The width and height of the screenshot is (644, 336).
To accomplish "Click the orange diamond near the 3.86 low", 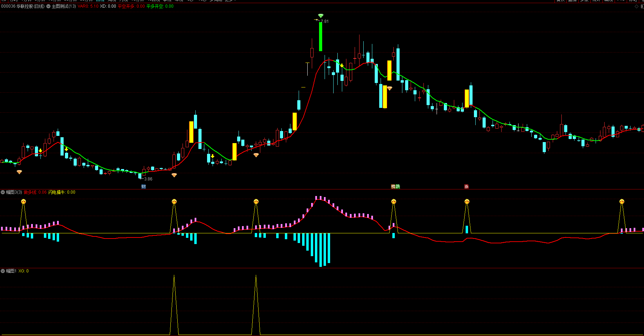I will point(174,175).
